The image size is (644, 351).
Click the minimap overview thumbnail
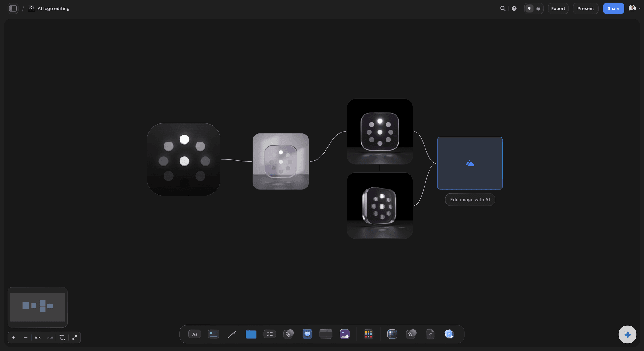[37, 307]
